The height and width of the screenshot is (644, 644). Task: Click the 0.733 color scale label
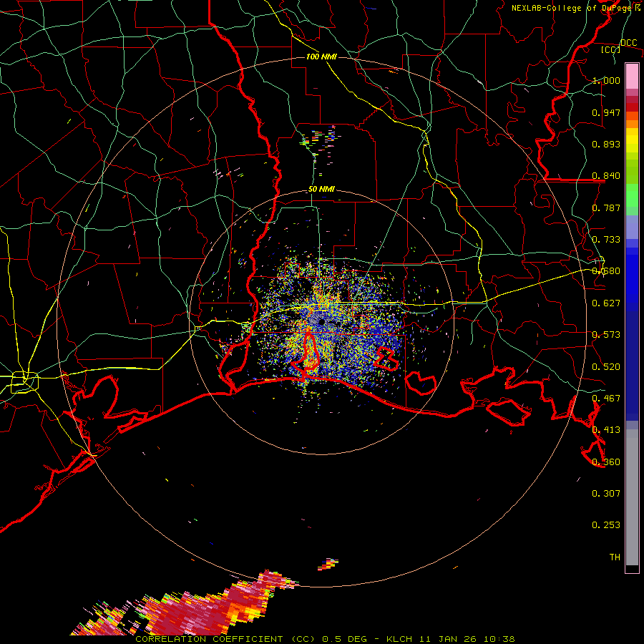pos(606,240)
